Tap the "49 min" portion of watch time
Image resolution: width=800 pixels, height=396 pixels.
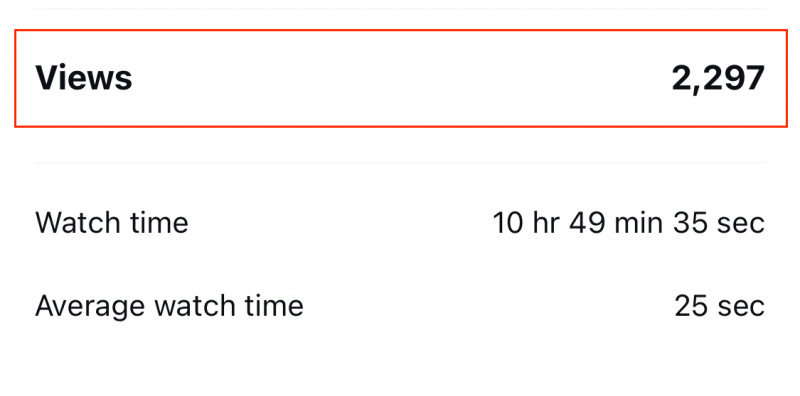point(616,223)
